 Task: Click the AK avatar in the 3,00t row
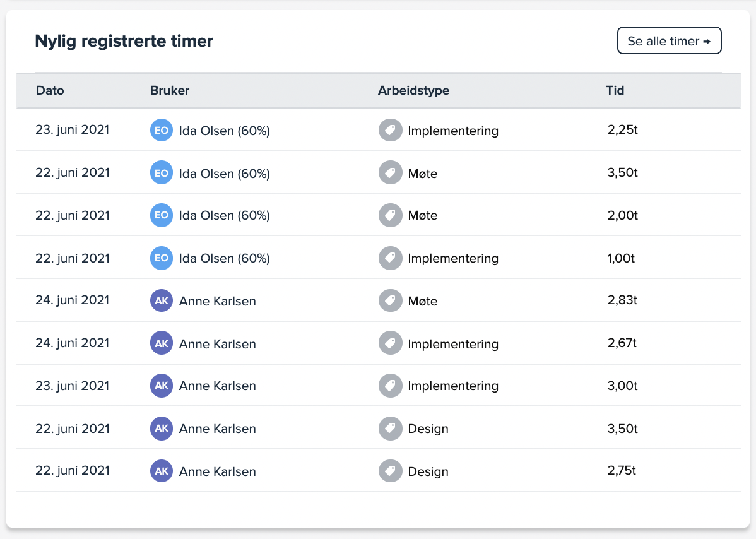162,386
